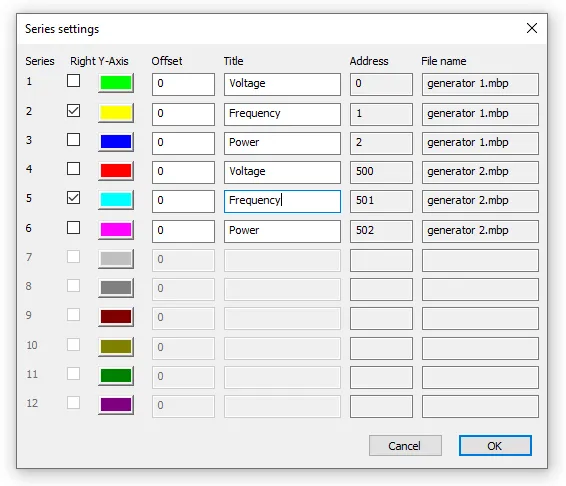Disable Right Y-Axis for series 5
566x486 pixels.
(x=73, y=198)
